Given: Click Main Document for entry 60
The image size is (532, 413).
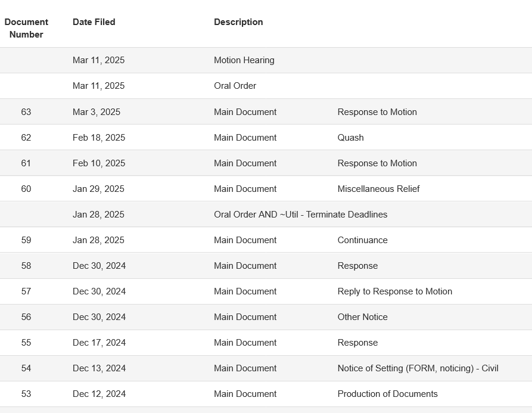Looking at the screenshot, I should click(245, 189).
